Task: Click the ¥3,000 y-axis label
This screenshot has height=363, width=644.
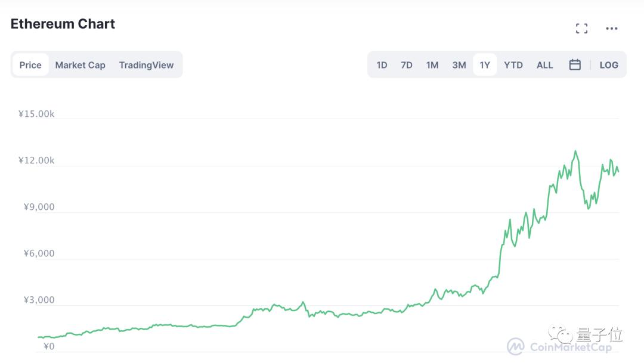Action: tap(39, 300)
